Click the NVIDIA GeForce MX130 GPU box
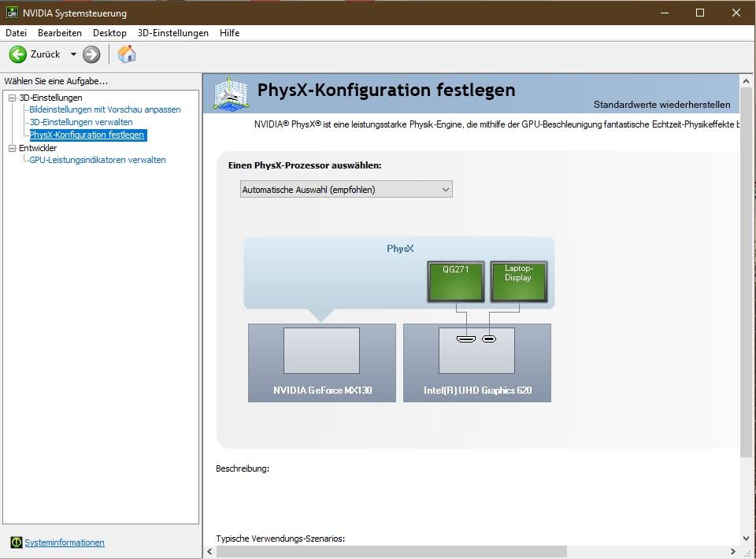The width and height of the screenshot is (756, 559). coord(322,362)
